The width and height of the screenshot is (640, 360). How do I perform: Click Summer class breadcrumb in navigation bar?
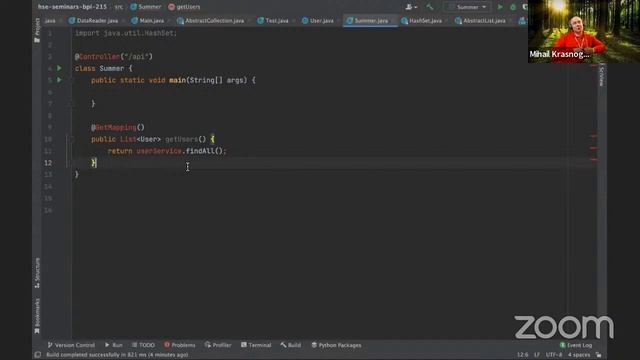146,7
